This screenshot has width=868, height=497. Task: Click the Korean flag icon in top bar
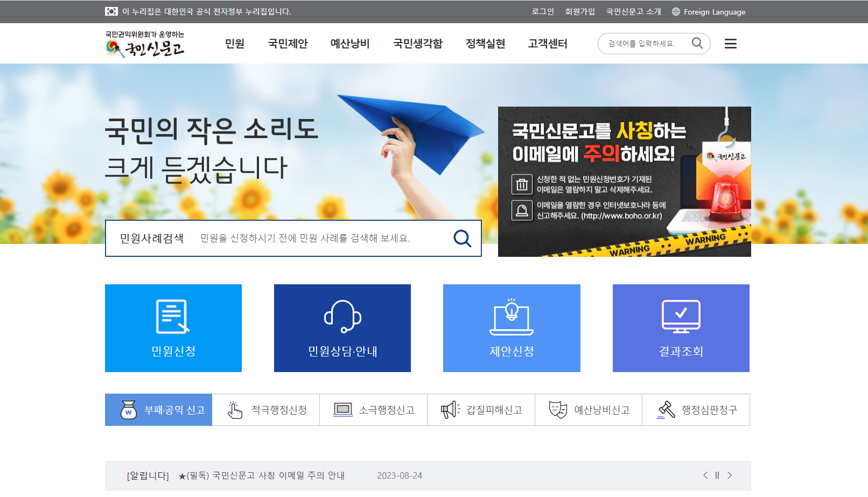coord(111,11)
